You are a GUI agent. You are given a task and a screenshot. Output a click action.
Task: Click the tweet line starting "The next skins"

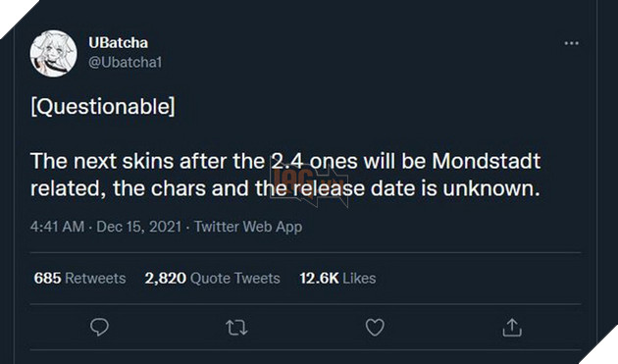pyautogui.click(x=285, y=161)
